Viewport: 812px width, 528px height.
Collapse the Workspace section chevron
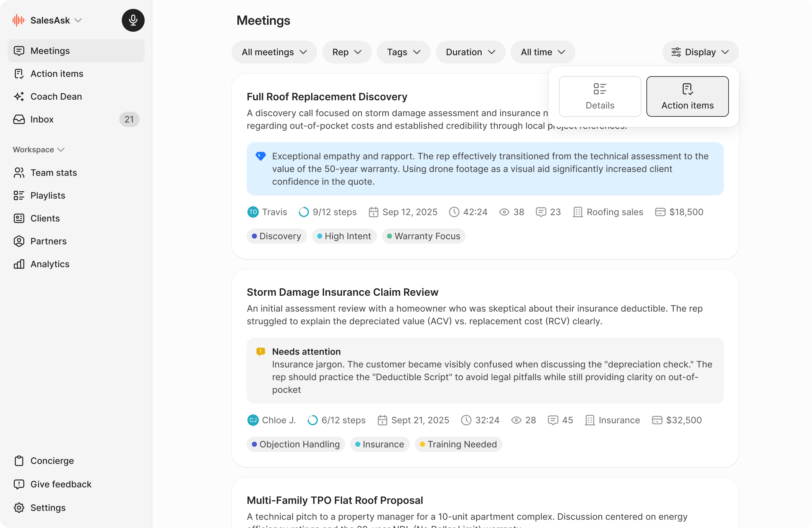tap(61, 150)
